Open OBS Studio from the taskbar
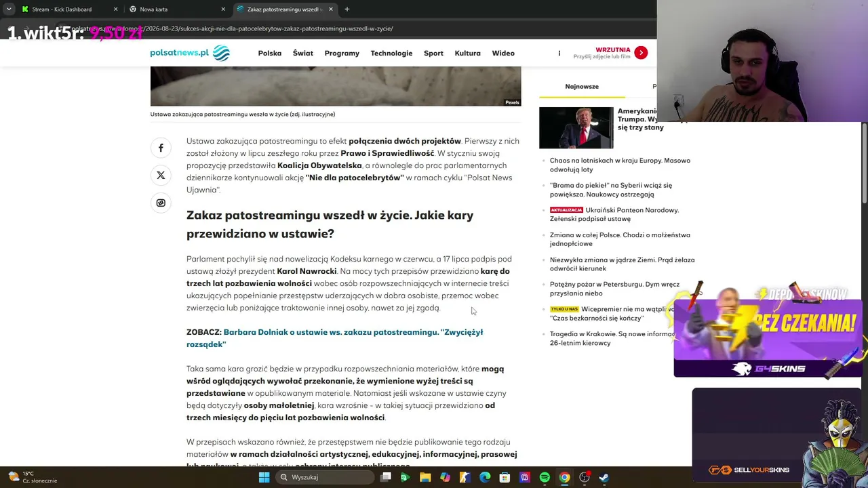 [585, 477]
